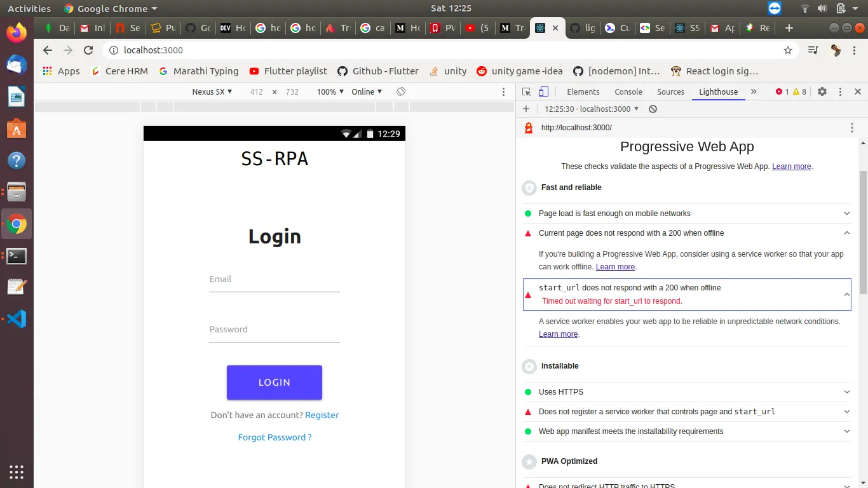This screenshot has width=868, height=488.
Task: Open the Cere HRM bookmark
Action: coord(119,71)
